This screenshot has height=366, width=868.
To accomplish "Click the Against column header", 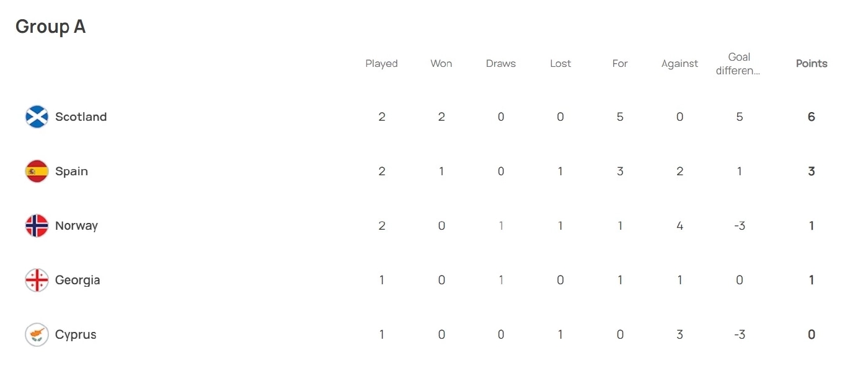I will (x=680, y=64).
